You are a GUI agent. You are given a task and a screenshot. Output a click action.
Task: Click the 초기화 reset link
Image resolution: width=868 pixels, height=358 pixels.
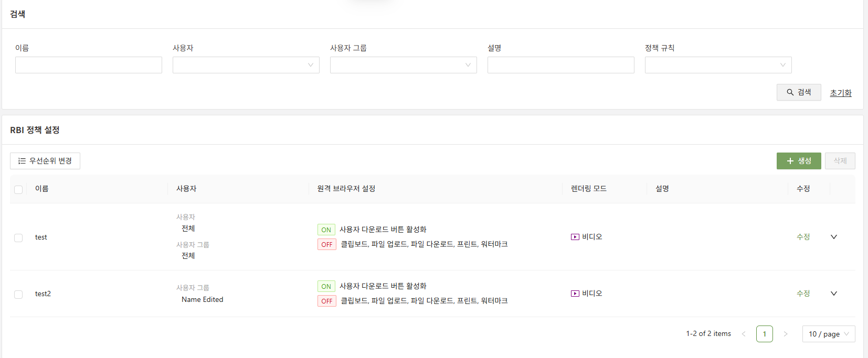tap(840, 93)
